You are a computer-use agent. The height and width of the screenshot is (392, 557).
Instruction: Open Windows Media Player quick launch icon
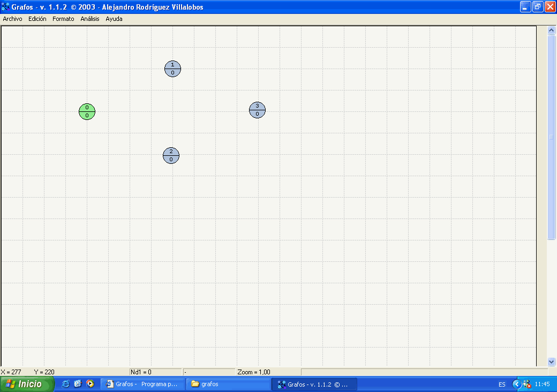91,384
